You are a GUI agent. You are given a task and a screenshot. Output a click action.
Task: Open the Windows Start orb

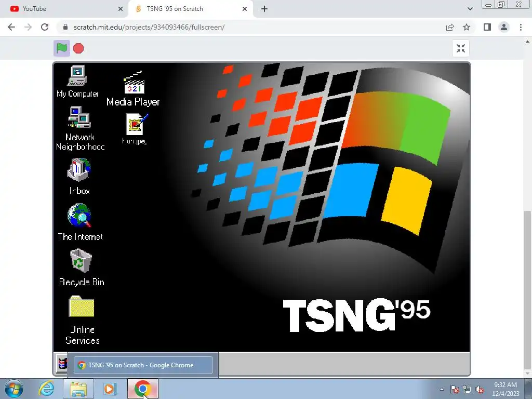14,389
